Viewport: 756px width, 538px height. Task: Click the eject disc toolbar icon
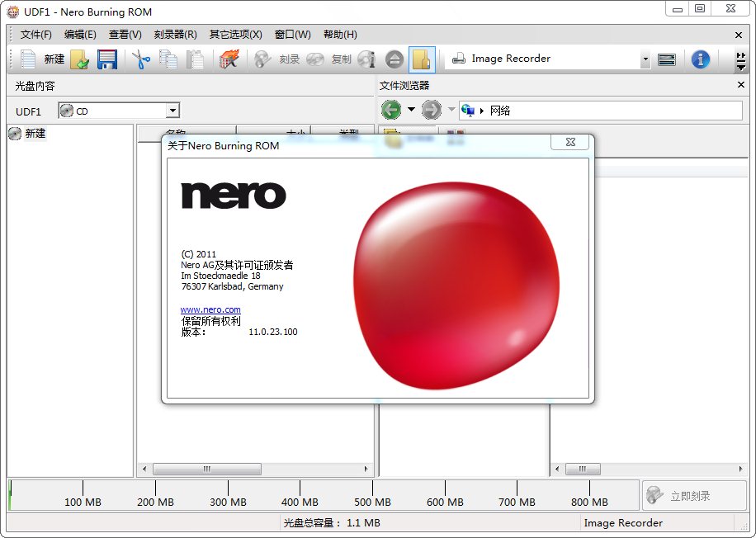[x=394, y=59]
